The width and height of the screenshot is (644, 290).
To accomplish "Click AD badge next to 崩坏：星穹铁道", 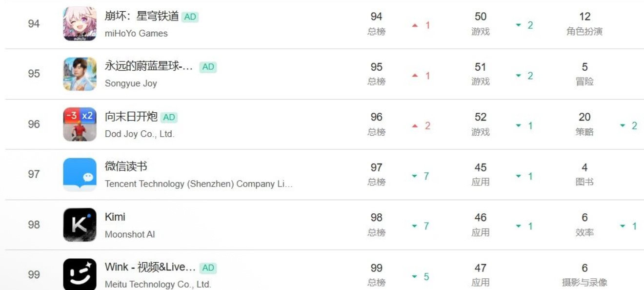I will click(x=190, y=17).
